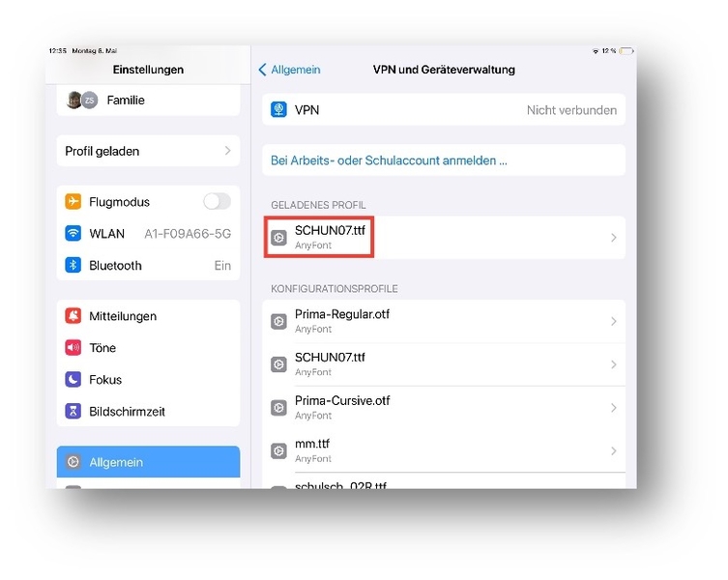
Task: Tap the Bluetooth icon in sidebar
Action: 73,266
